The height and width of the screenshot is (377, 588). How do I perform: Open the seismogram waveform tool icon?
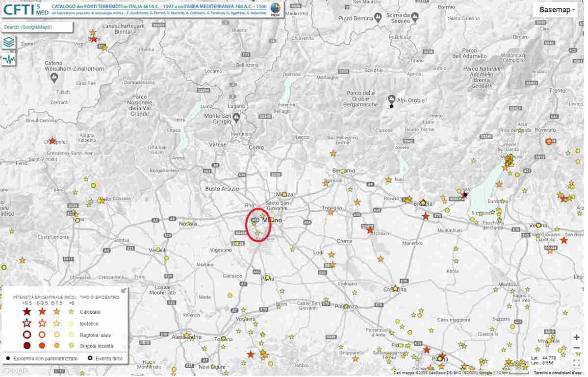(x=8, y=59)
